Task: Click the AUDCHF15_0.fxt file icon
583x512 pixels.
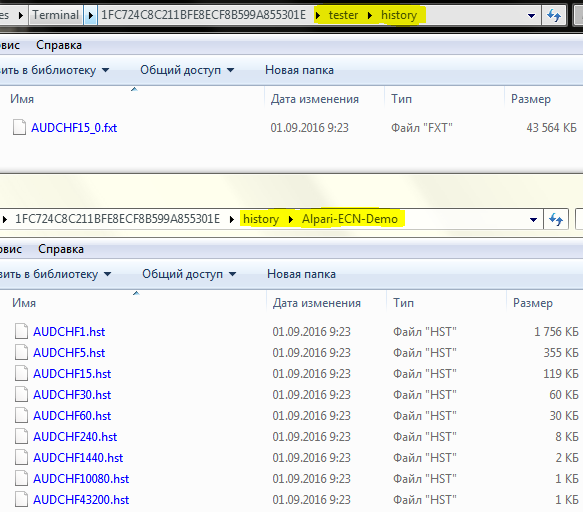Action: click(x=19, y=127)
